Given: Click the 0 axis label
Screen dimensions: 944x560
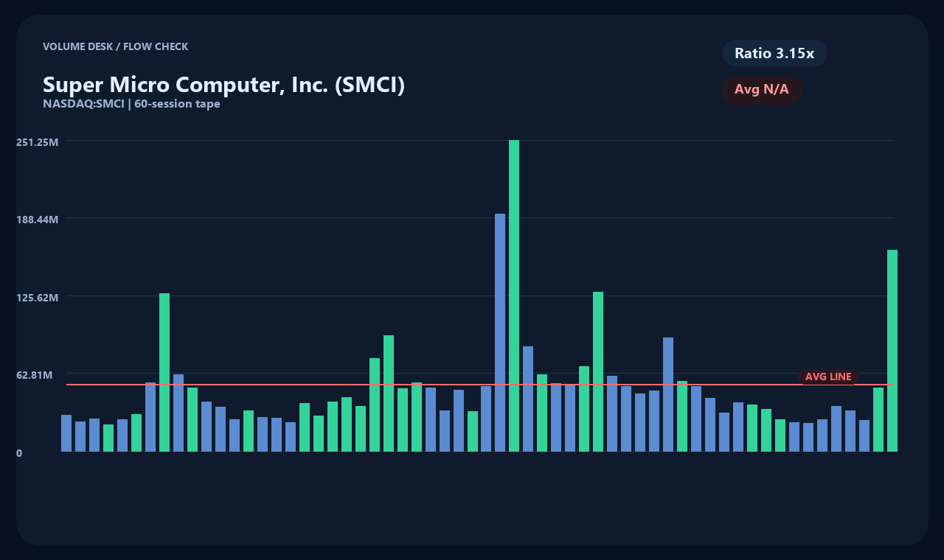Looking at the screenshot, I should (19, 453).
